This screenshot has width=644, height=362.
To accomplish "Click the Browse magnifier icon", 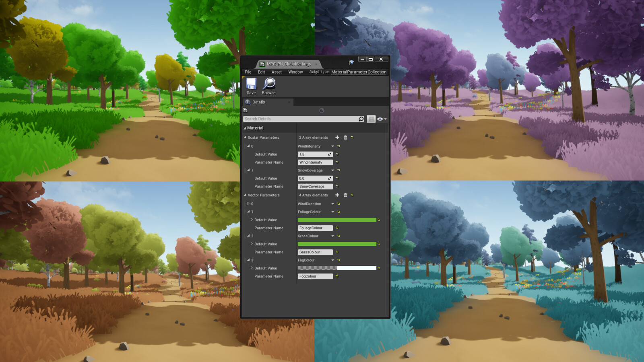I will tap(269, 84).
